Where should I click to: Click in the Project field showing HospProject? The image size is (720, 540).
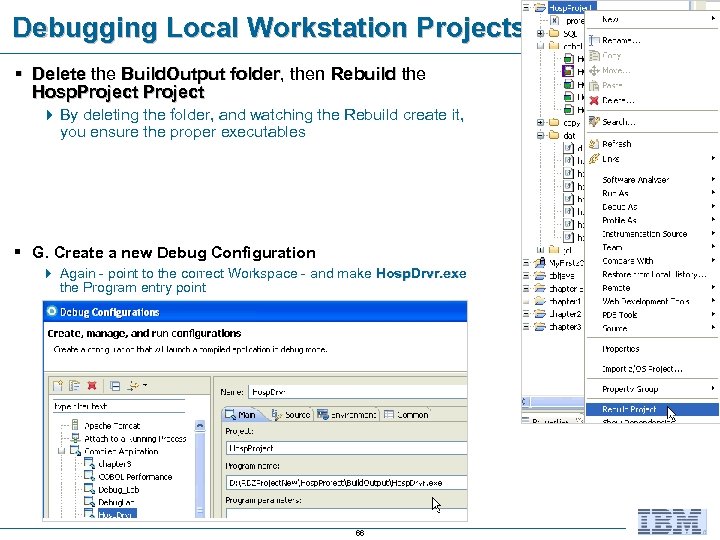(x=347, y=448)
